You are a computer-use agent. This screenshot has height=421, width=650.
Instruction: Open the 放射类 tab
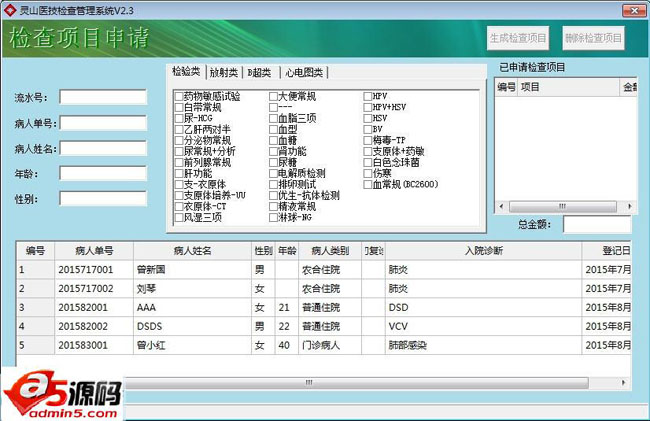point(223,73)
